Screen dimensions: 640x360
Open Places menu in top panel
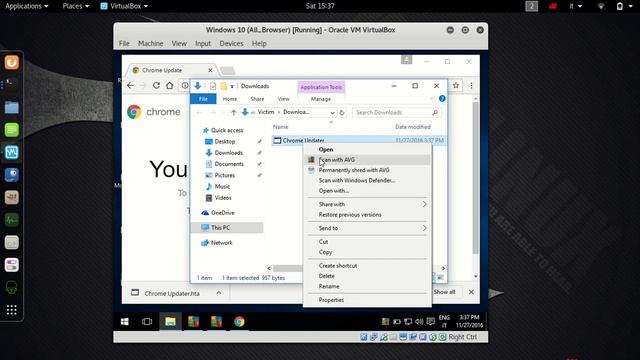coord(76,6)
